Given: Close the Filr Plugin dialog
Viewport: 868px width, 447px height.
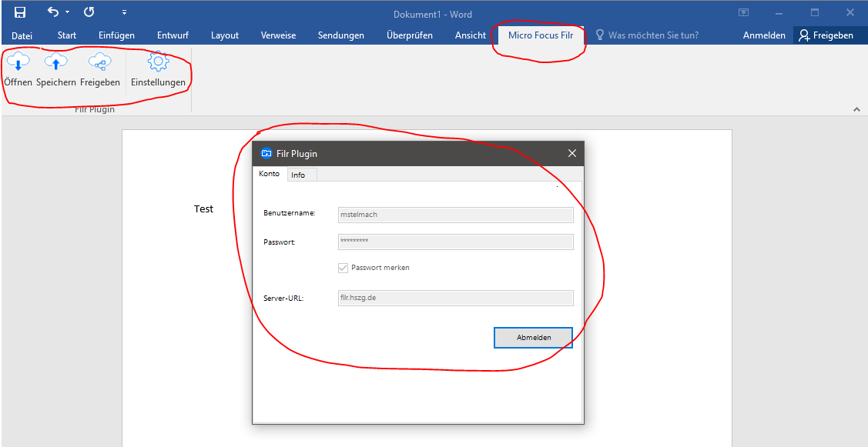Looking at the screenshot, I should tap(572, 153).
